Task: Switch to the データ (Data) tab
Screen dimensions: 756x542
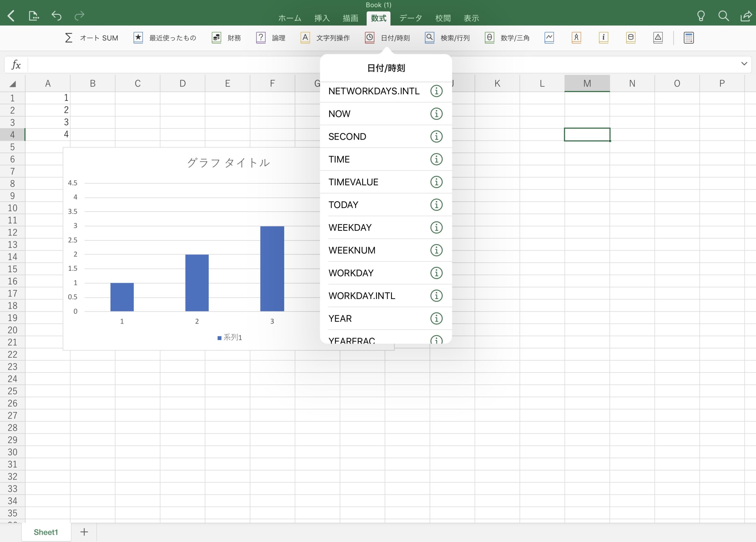Action: (x=411, y=18)
